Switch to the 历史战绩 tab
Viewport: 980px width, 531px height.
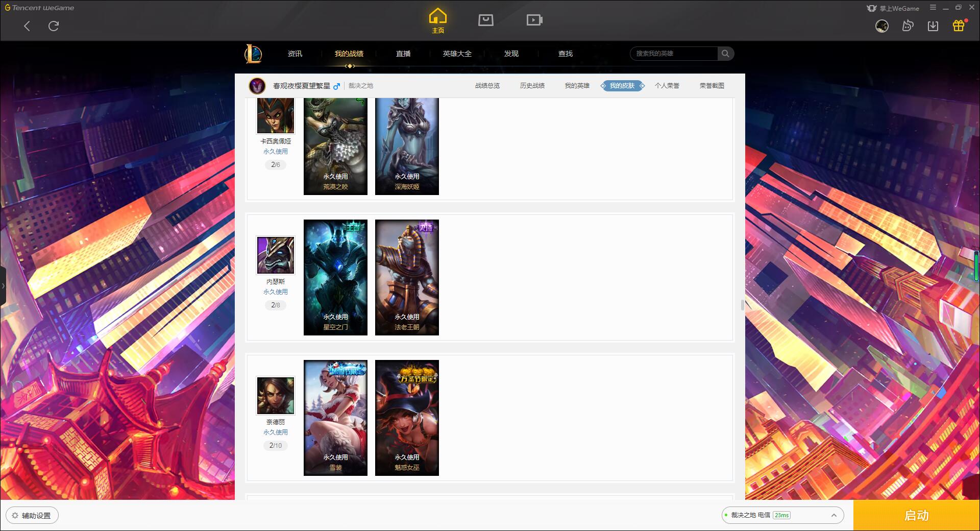[532, 86]
